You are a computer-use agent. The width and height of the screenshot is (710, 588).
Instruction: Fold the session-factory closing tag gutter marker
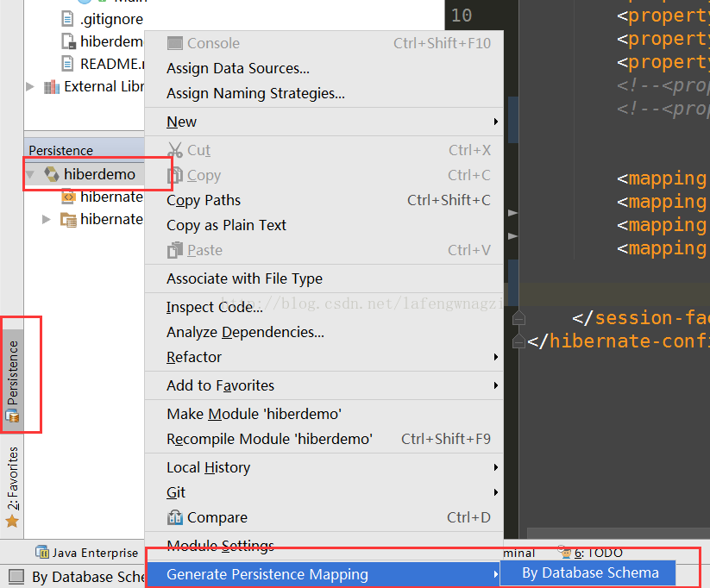(x=518, y=317)
